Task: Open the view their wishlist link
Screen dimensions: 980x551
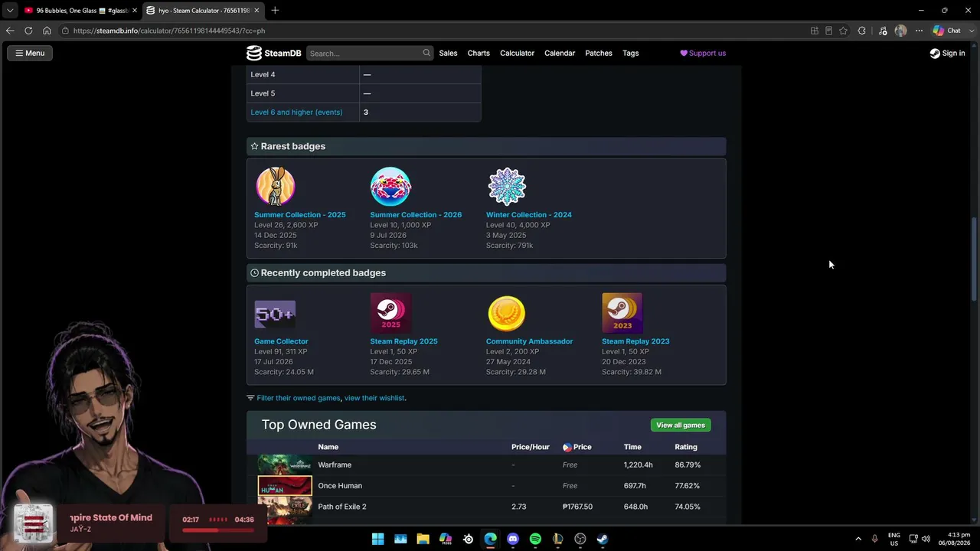Action: pos(374,398)
